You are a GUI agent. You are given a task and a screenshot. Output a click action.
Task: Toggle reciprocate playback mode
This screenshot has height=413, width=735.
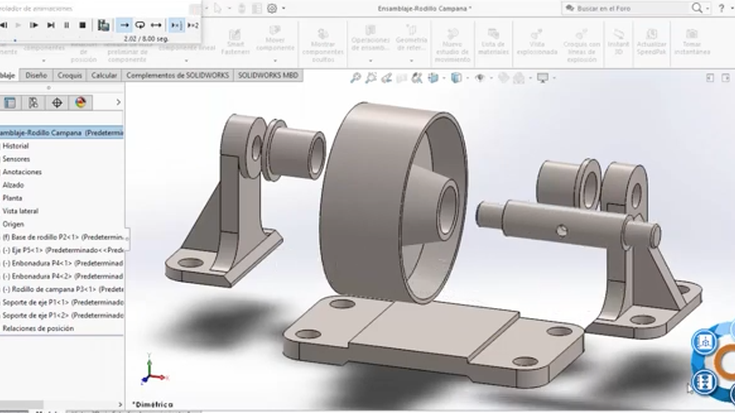[156, 25]
